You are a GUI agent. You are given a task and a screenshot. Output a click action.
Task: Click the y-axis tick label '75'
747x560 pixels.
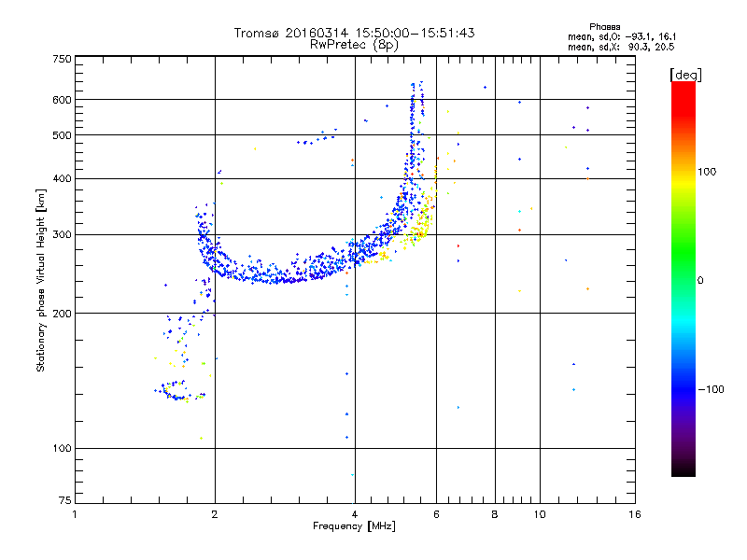[x=65, y=500]
